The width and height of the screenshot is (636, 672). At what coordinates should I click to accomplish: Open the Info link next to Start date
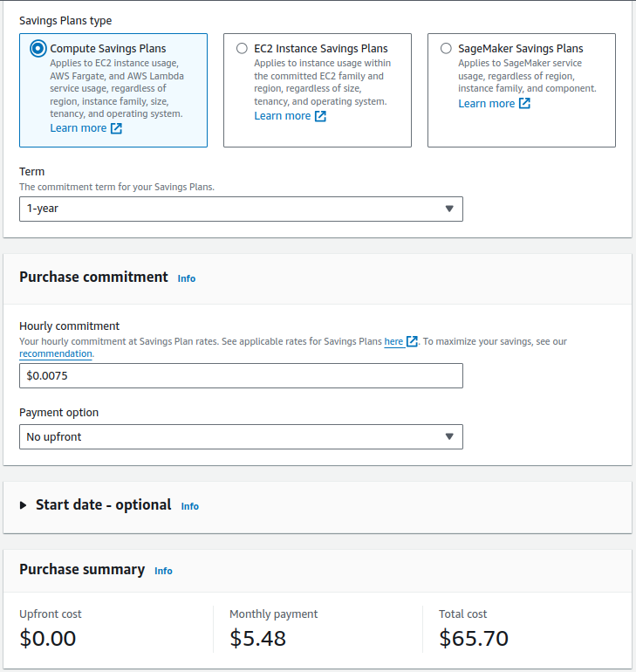point(189,506)
